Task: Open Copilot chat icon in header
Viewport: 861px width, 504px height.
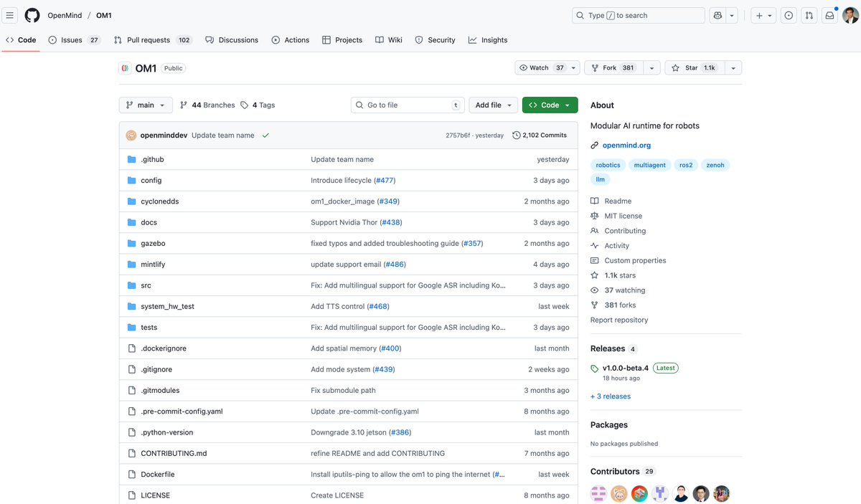Action: tap(717, 15)
